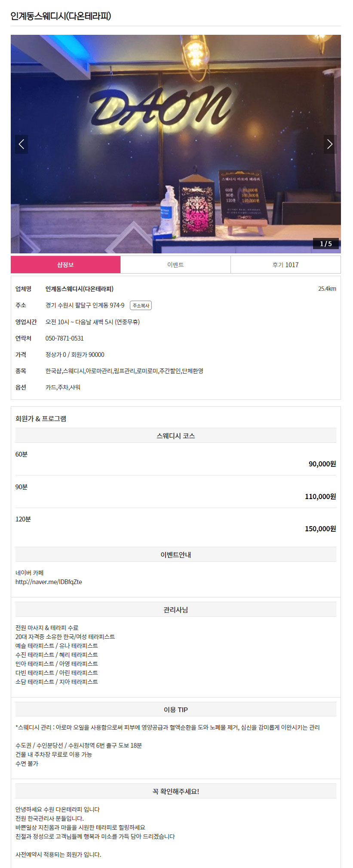Show previous photo with left arrow
The image size is (353, 868).
pyautogui.click(x=21, y=144)
